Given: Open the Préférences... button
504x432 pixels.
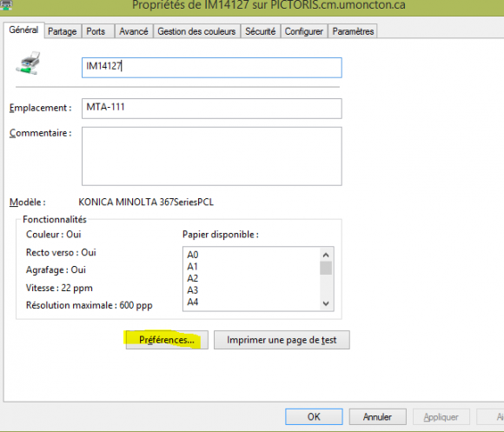Looking at the screenshot, I should [x=167, y=340].
